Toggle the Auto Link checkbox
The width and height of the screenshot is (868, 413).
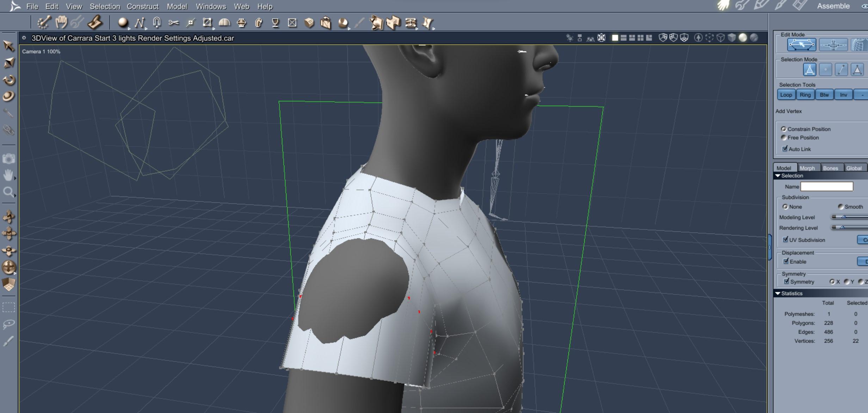point(785,149)
